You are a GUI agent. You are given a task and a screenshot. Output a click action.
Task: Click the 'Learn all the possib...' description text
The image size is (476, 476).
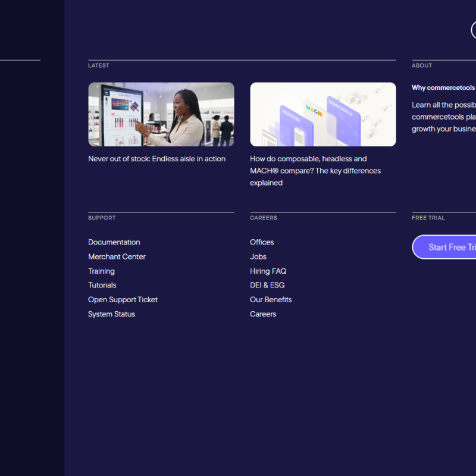[x=444, y=117]
